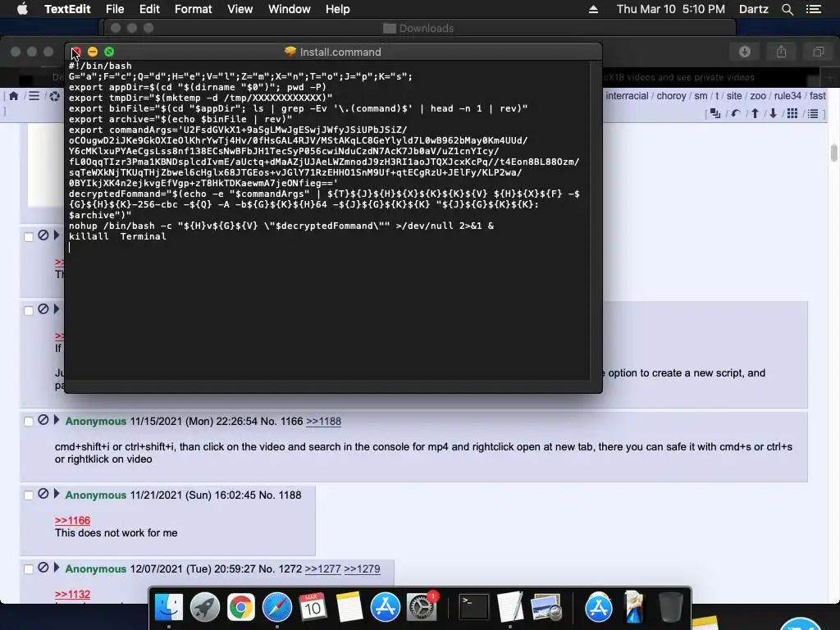Open the 'sm' board link
The image size is (840, 630).
pyautogui.click(x=701, y=96)
